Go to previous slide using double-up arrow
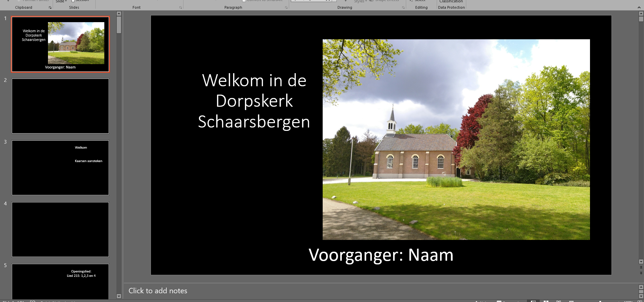Image resolution: width=644 pixels, height=302 pixels. pyautogui.click(x=641, y=267)
